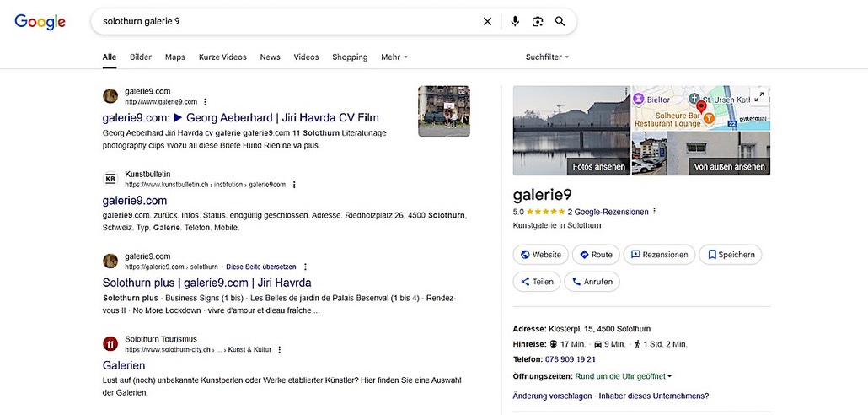
Task: Open the Georg Aeberhard Jiri Havrda CV Film result
Action: click(241, 117)
